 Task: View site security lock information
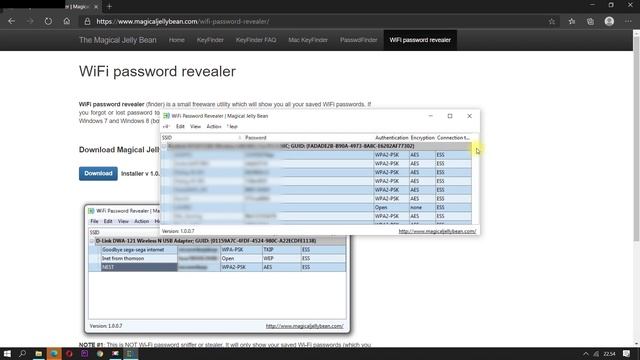[x=87, y=22]
